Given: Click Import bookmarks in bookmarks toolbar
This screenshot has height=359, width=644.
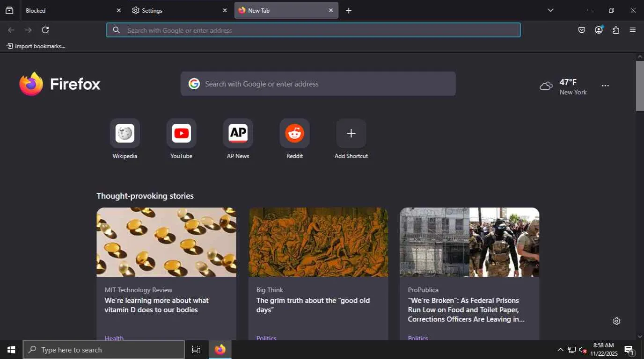Looking at the screenshot, I should coord(36,46).
